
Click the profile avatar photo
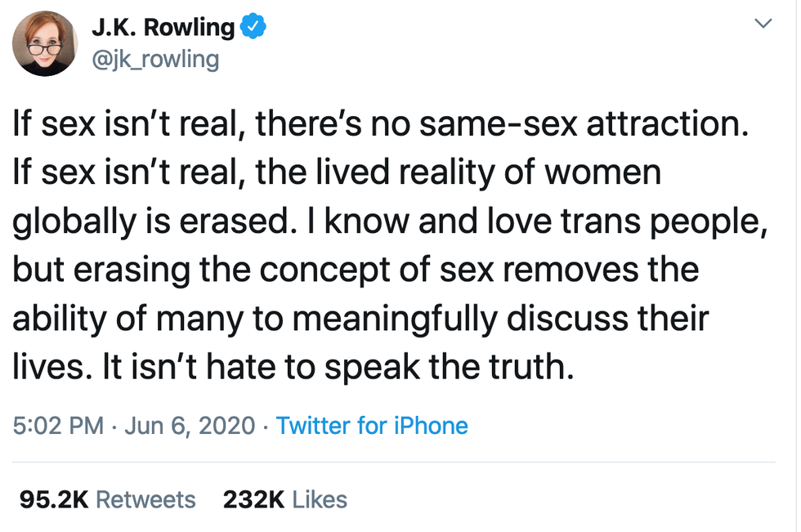[x=45, y=44]
